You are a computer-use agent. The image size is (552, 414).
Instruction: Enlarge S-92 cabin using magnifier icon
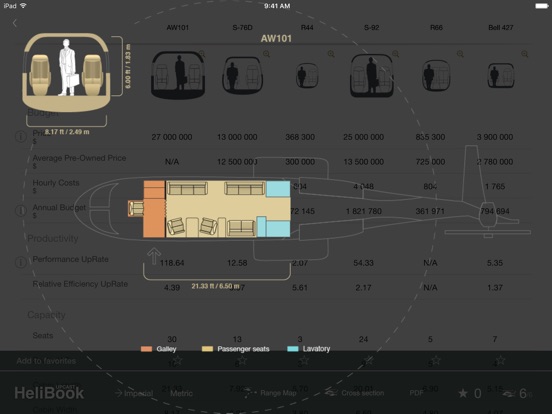pos(396,54)
